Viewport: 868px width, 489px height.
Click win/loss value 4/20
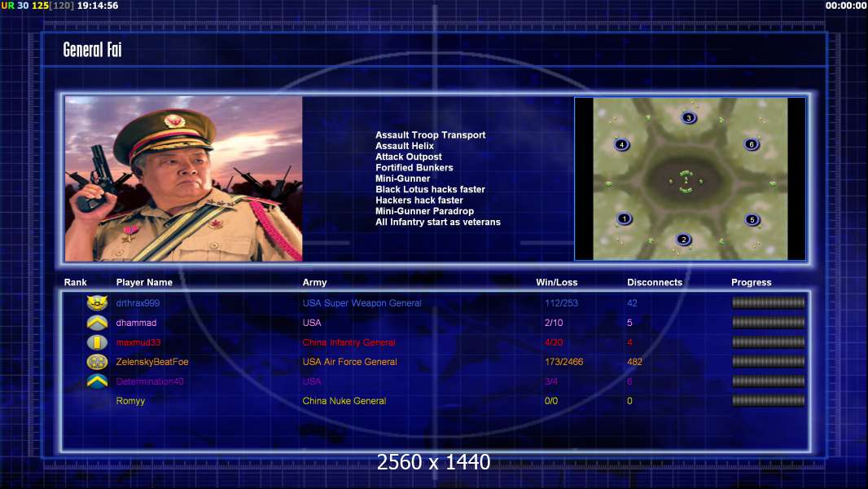coord(554,342)
